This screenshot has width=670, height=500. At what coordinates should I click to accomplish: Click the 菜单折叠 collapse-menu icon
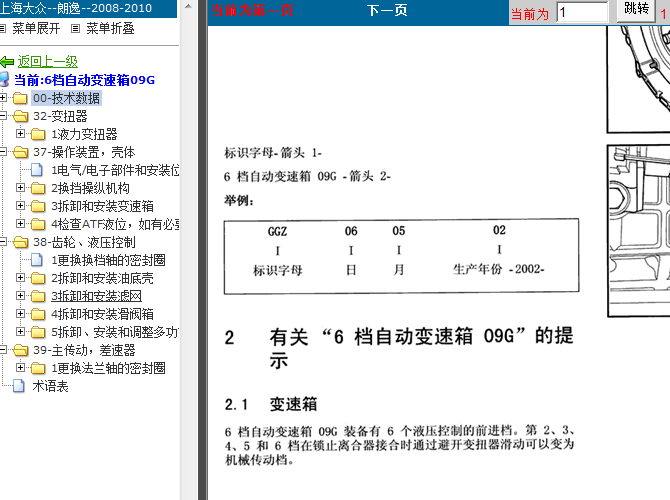[76, 29]
